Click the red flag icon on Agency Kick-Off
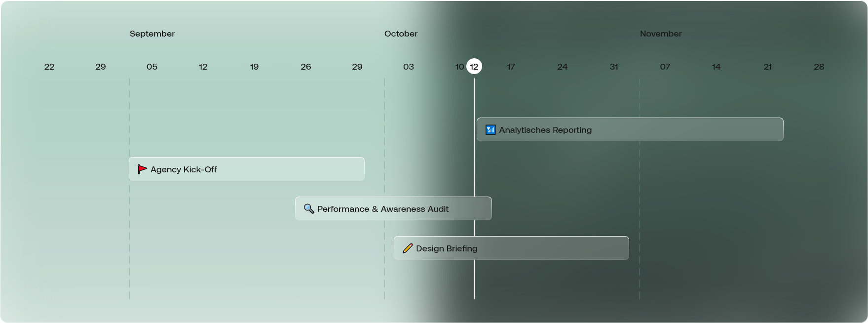This screenshot has width=868, height=323. pyautogui.click(x=142, y=169)
